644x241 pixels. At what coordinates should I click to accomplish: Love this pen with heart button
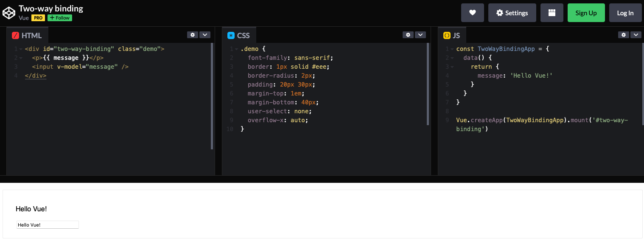(x=473, y=13)
